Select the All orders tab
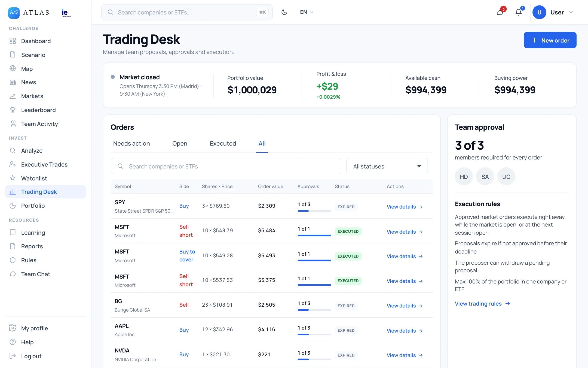This screenshot has height=368, width=588. 262,144
